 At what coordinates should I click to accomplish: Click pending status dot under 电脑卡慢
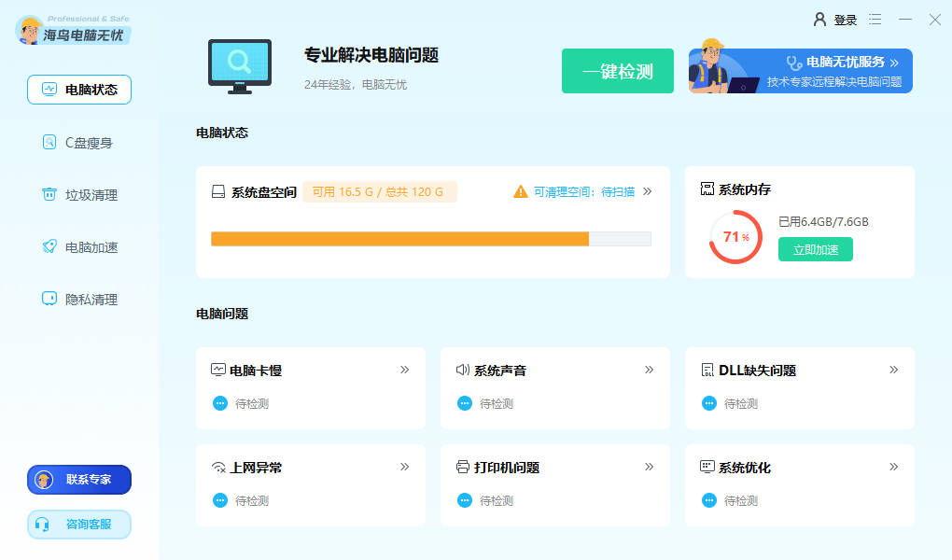coord(219,403)
